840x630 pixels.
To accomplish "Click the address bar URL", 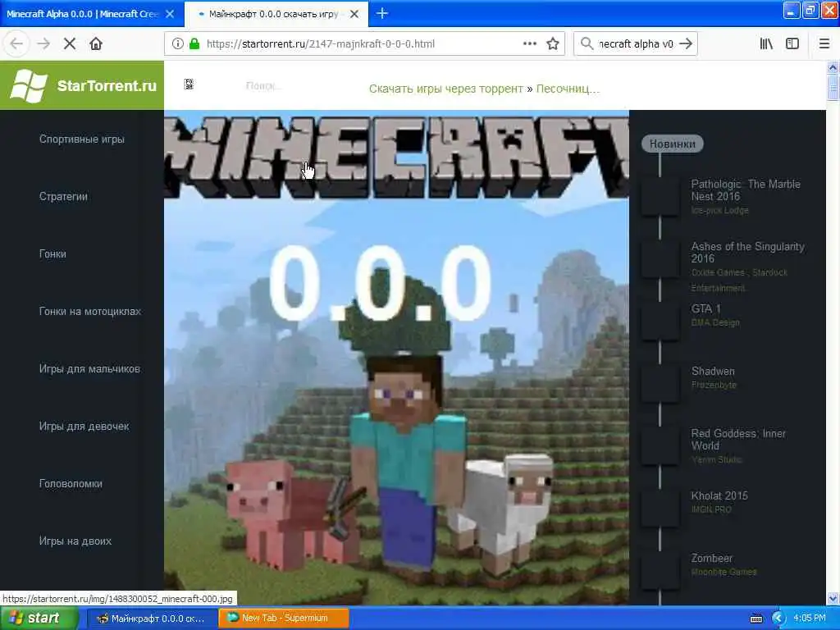I will click(x=321, y=44).
